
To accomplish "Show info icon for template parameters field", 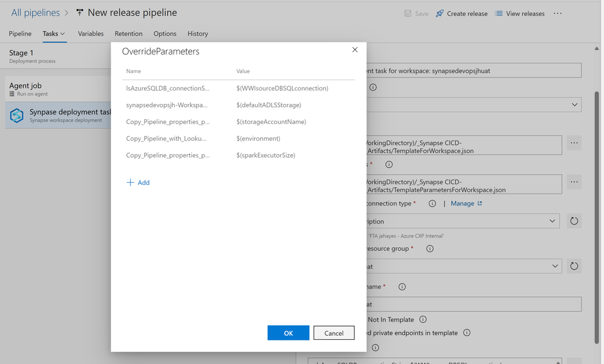I will 389,164.
